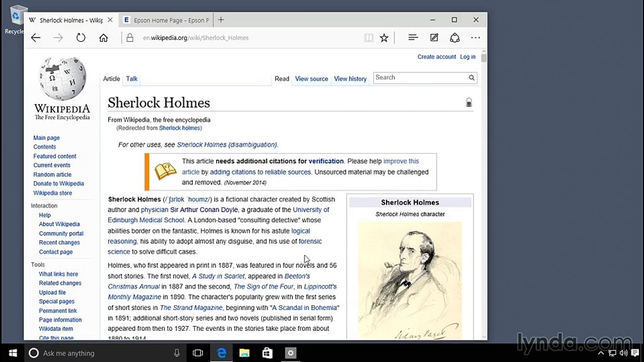
Task: Open the Special pages link
Action: click(56, 302)
